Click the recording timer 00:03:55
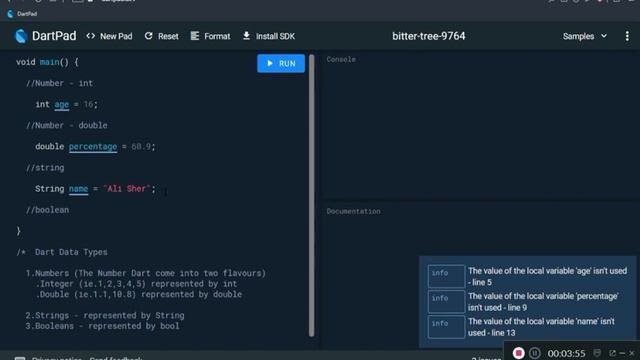The image size is (640, 360). 566,353
